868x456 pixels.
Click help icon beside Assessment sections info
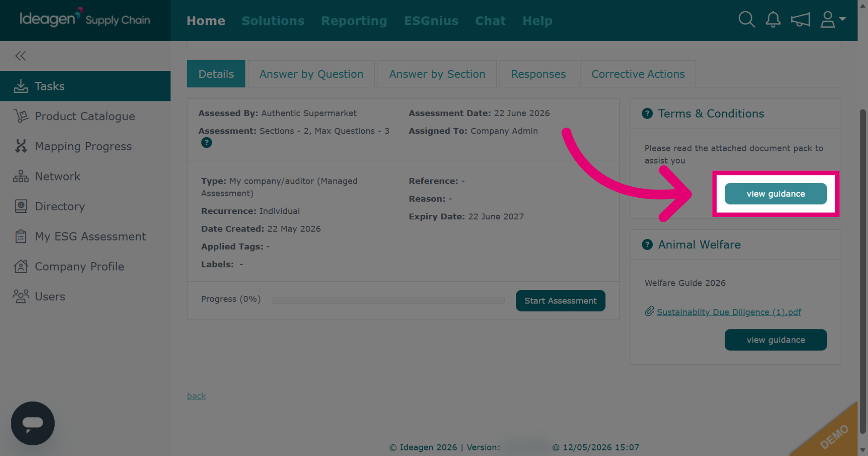coord(207,143)
